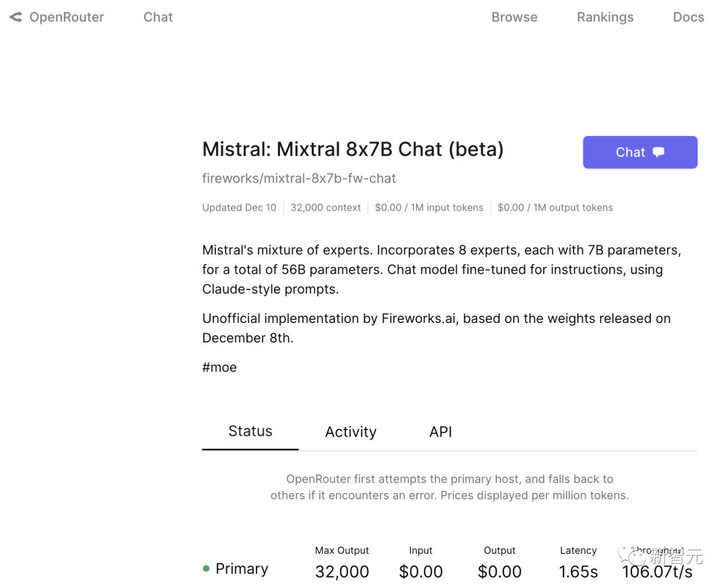Go to the Browse page
727x588 pixels.
click(x=514, y=17)
